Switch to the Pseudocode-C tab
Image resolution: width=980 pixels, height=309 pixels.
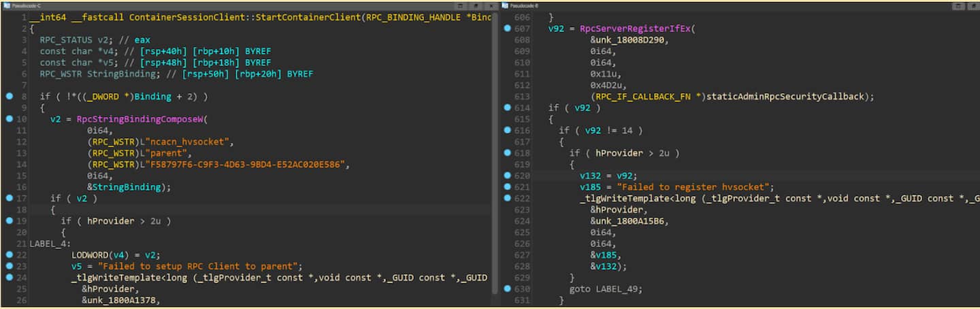coord(26,5)
